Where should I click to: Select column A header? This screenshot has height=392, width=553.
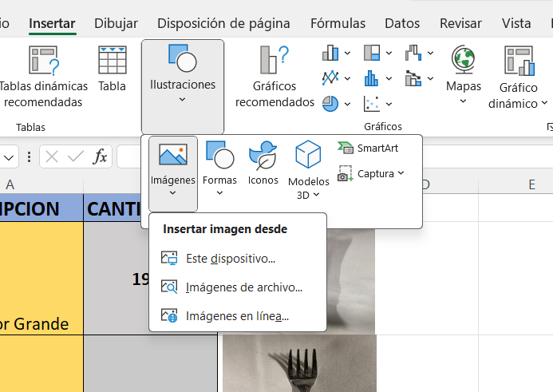(x=41, y=184)
